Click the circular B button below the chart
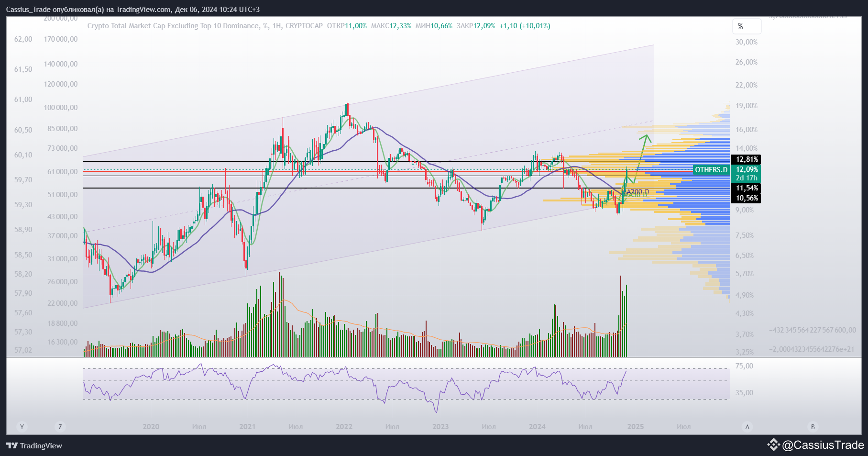 click(x=813, y=427)
